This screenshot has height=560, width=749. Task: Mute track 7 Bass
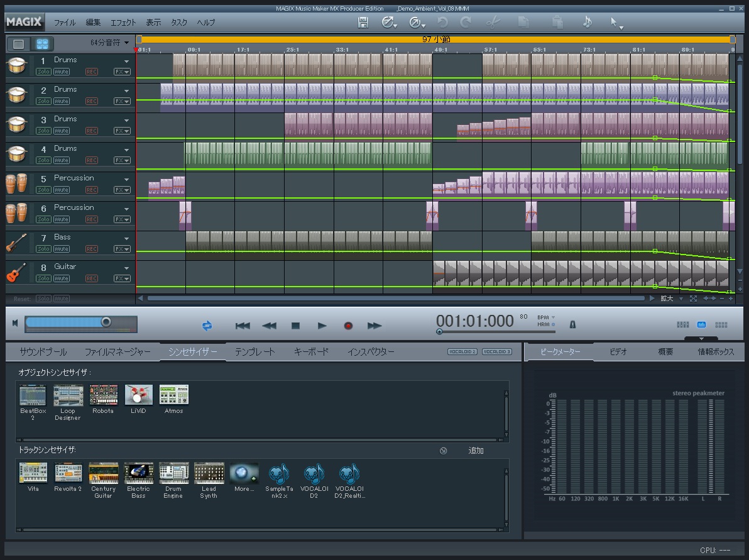click(x=62, y=249)
